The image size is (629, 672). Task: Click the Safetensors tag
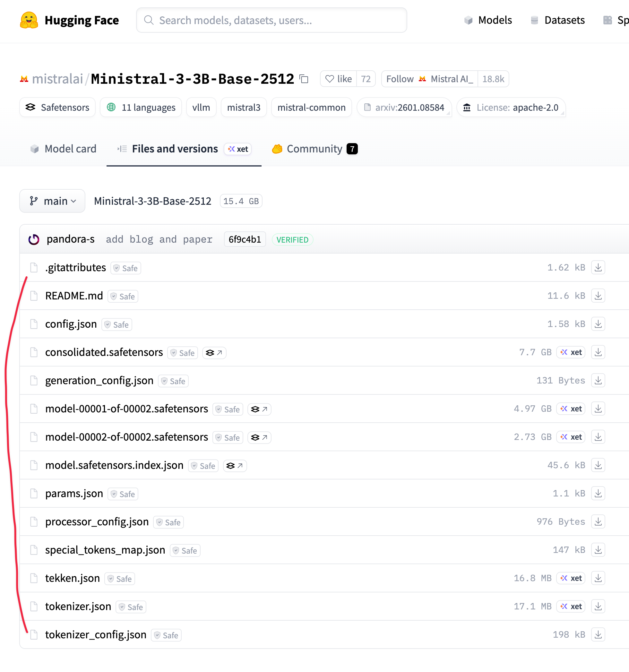(x=57, y=108)
